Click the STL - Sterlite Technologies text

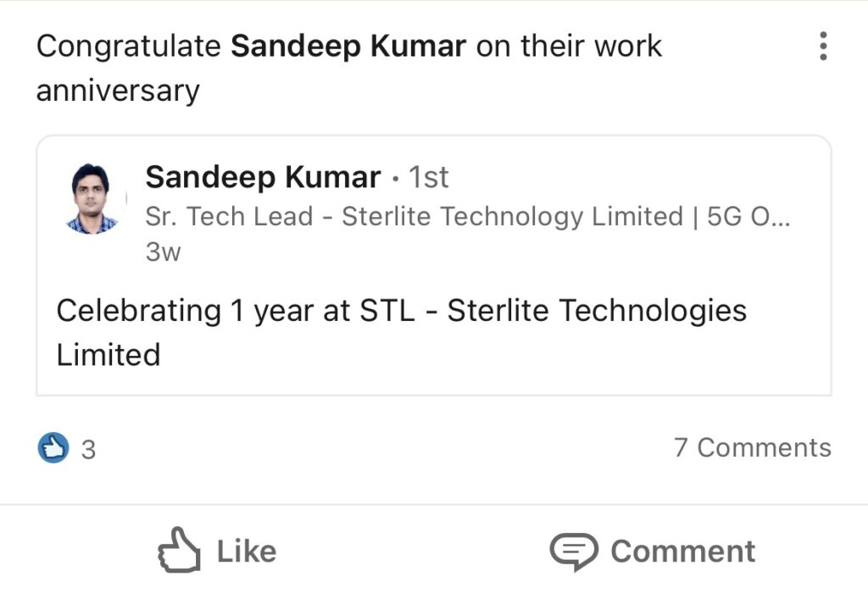coord(553,310)
